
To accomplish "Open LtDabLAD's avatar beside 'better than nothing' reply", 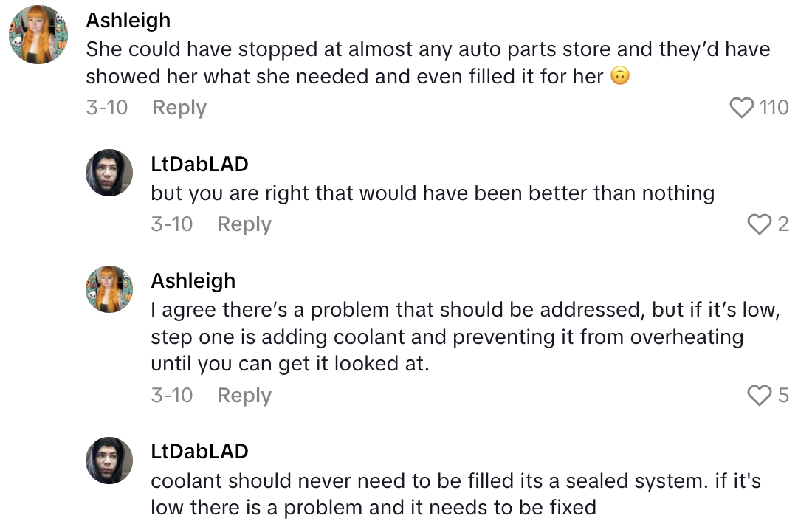I will [109, 173].
